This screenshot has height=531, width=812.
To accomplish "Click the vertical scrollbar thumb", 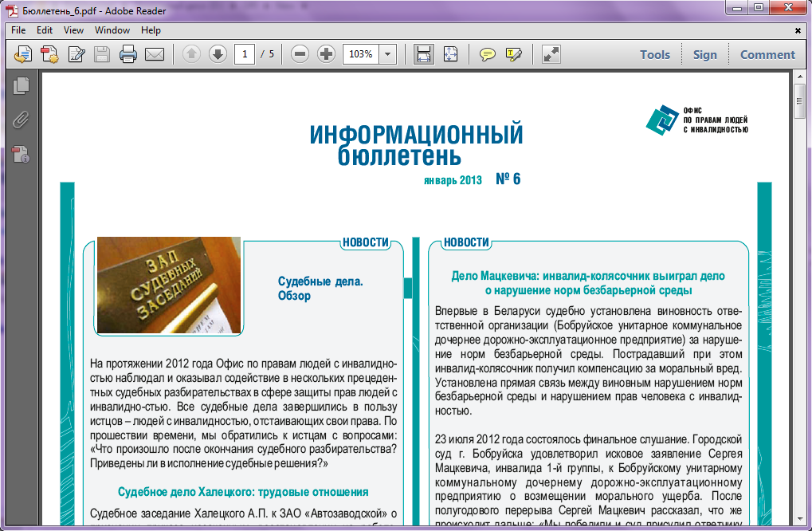I will (x=800, y=100).
